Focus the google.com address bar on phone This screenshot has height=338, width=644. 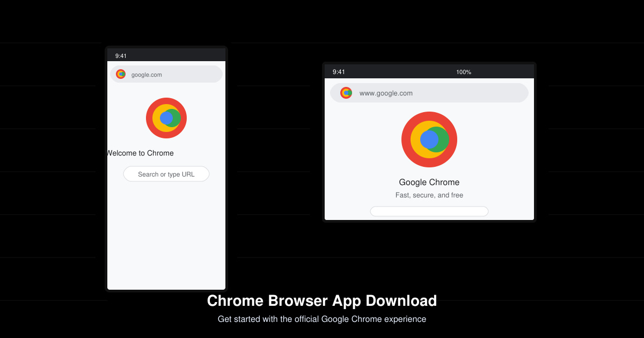pyautogui.click(x=166, y=74)
